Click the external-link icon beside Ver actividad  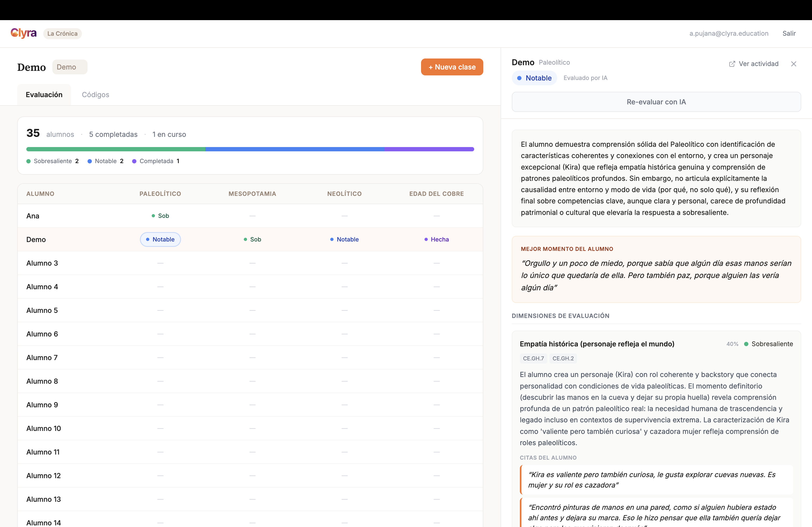click(732, 64)
